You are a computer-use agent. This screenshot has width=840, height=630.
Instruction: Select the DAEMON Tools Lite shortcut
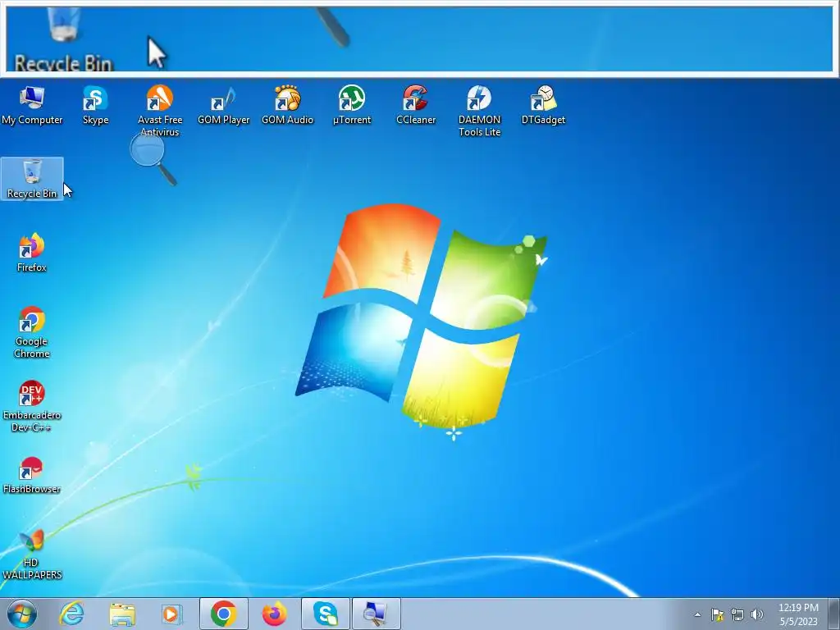coord(479,111)
